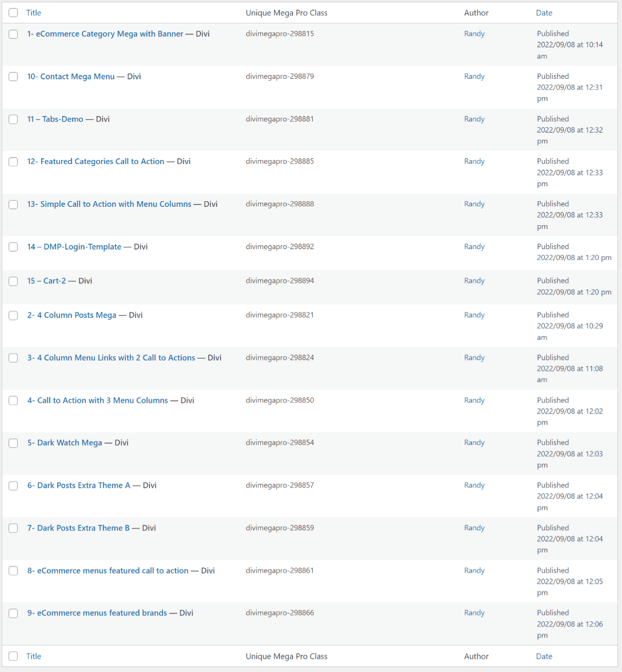Check the select-all checkbox in the header row
The image size is (622, 672).
click(x=13, y=12)
